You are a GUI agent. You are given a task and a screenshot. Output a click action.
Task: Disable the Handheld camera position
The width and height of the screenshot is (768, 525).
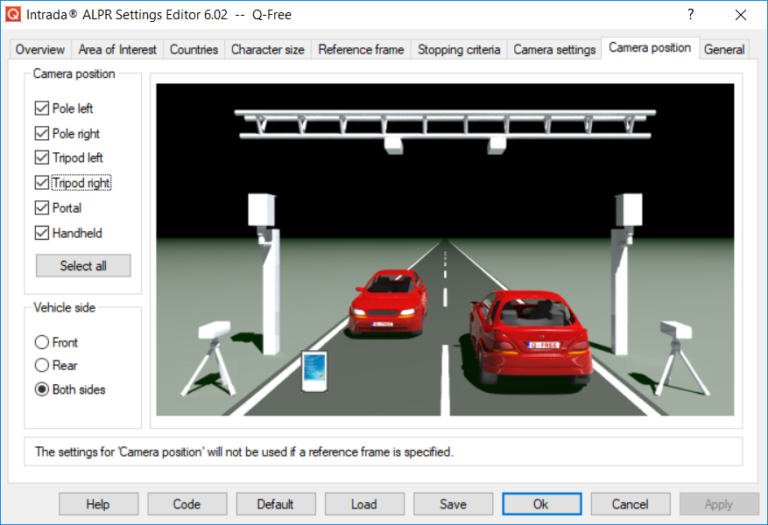[42, 233]
